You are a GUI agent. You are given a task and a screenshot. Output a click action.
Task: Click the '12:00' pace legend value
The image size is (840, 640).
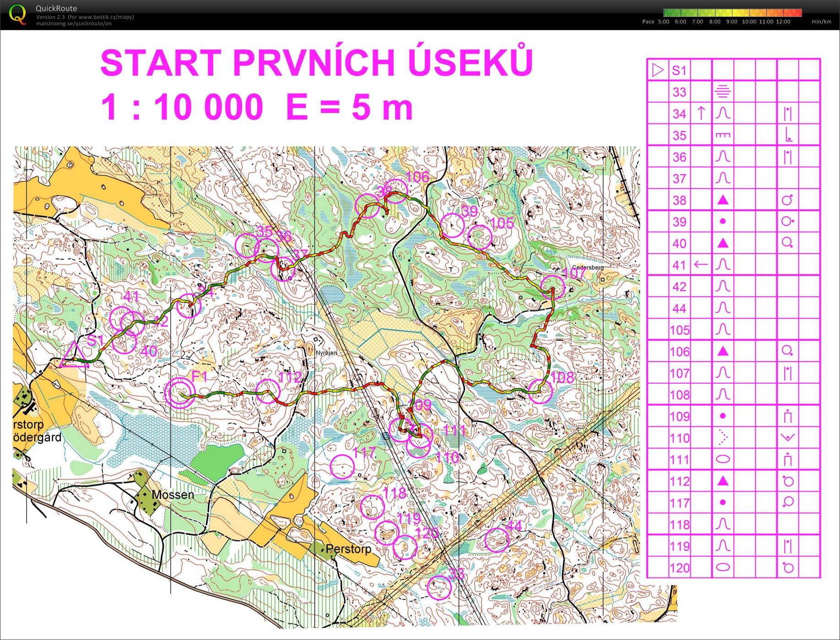click(783, 22)
